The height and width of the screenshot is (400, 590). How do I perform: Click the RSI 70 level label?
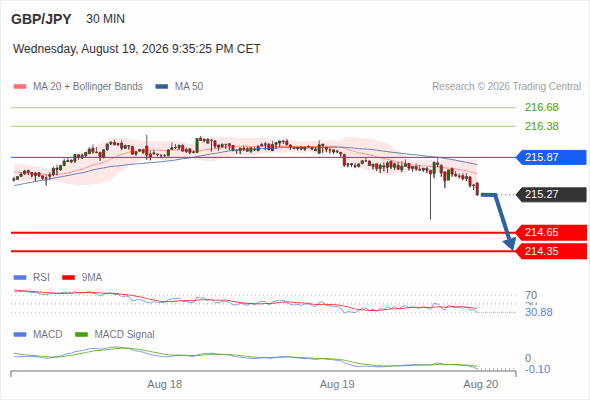pyautogui.click(x=531, y=295)
